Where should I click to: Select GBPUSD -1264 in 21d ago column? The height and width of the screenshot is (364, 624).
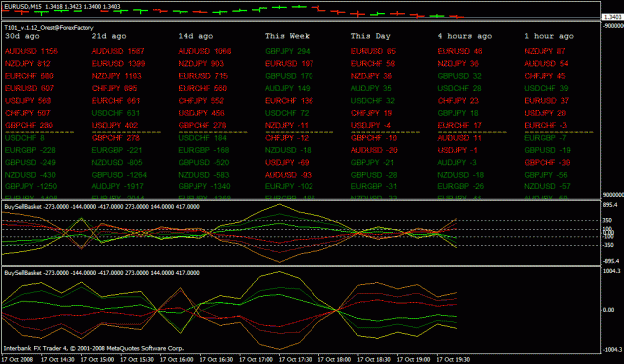click(119, 175)
